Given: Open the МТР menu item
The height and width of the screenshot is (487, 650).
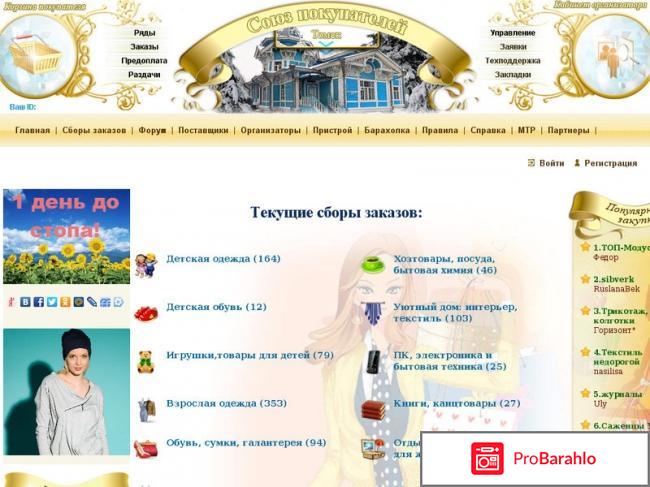Looking at the screenshot, I should (x=526, y=130).
